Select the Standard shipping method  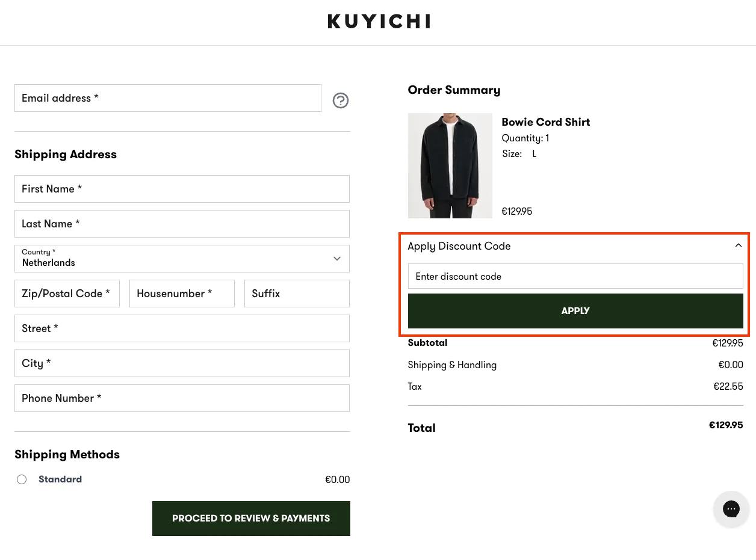pos(22,479)
